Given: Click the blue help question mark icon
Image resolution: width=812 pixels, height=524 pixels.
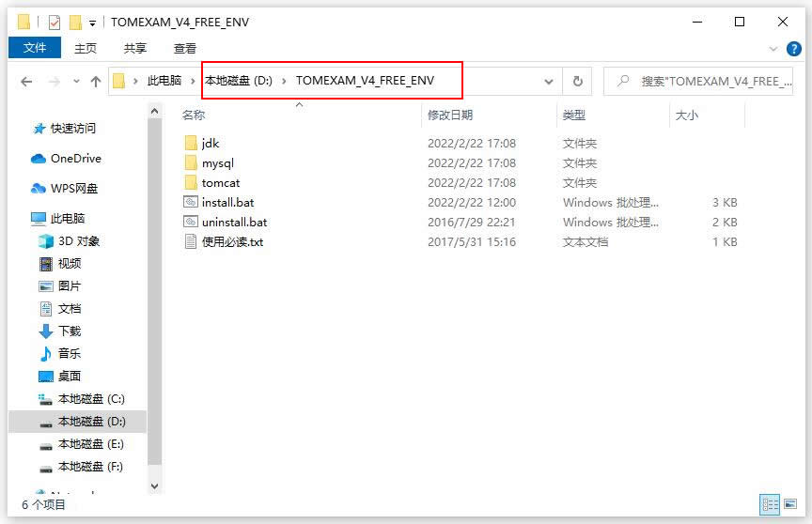Looking at the screenshot, I should tap(793, 49).
